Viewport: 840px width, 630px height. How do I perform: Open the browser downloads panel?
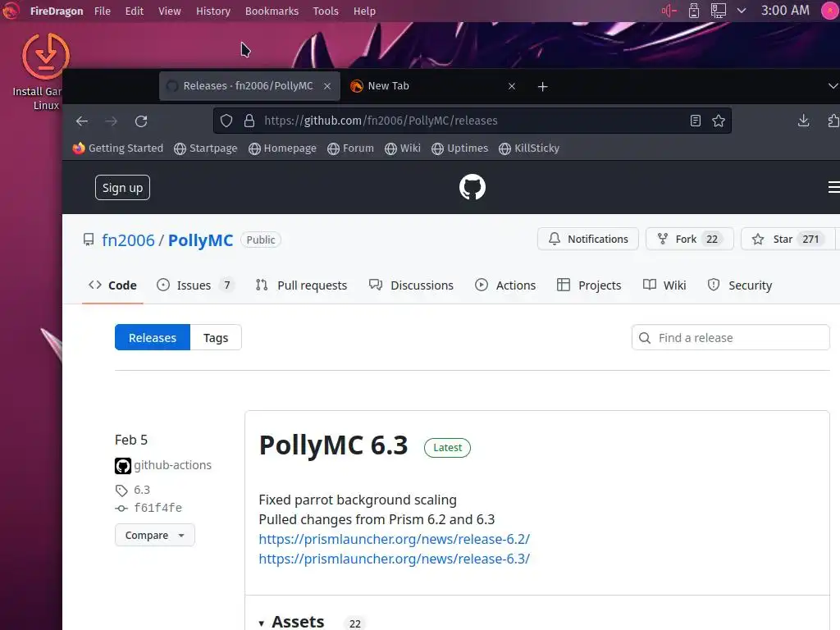[804, 121]
